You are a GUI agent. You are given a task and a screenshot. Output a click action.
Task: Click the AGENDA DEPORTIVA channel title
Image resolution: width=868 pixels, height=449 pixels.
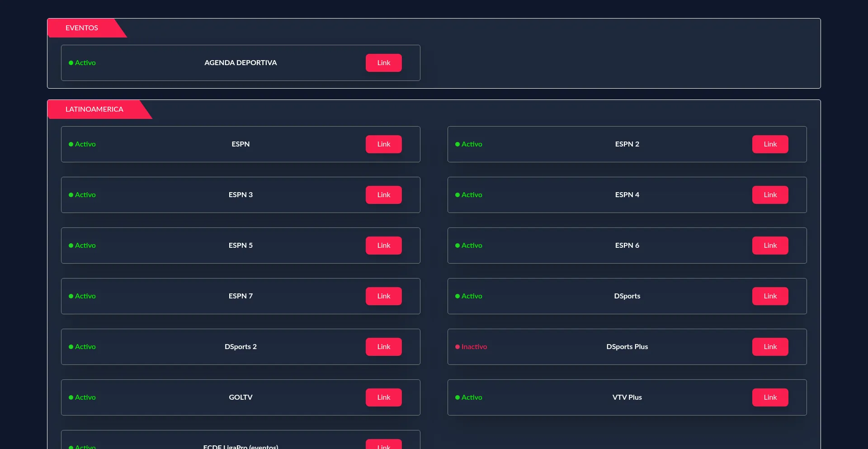click(241, 63)
